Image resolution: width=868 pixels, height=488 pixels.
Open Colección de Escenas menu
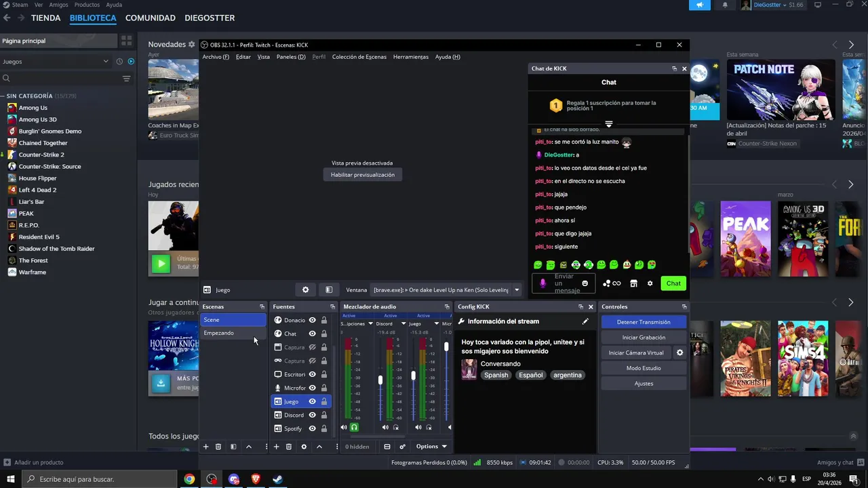pyautogui.click(x=359, y=57)
